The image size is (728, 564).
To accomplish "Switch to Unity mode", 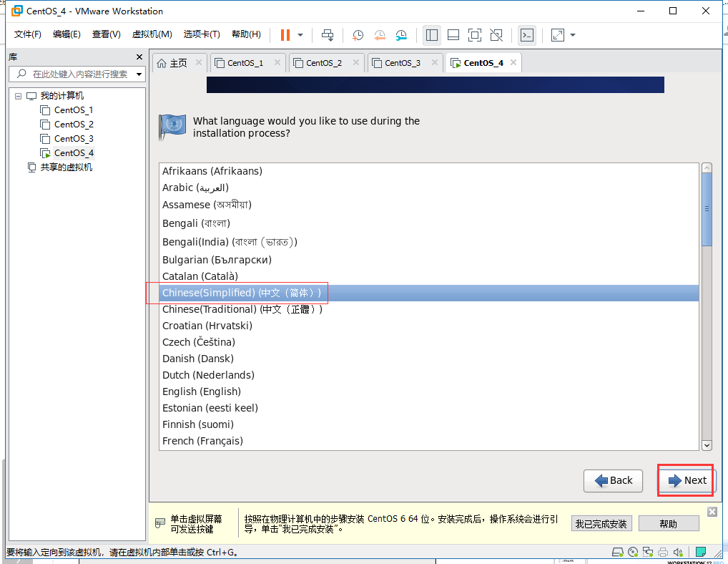I will click(x=496, y=35).
